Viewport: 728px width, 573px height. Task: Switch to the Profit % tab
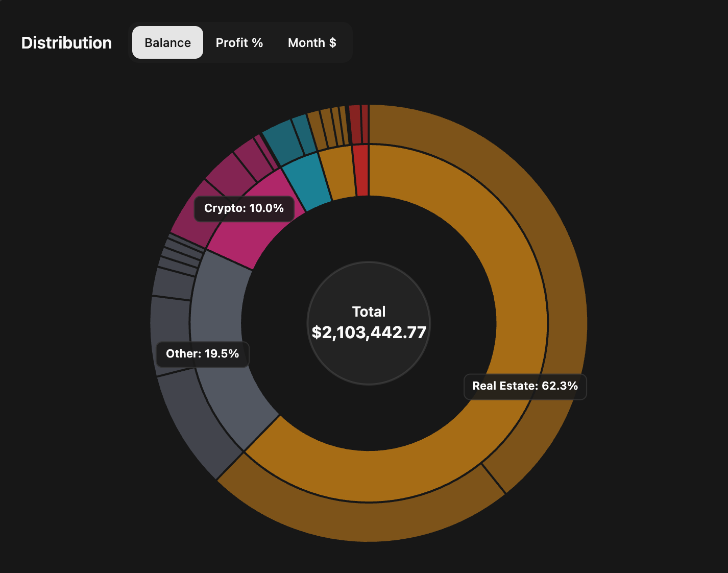pos(239,42)
